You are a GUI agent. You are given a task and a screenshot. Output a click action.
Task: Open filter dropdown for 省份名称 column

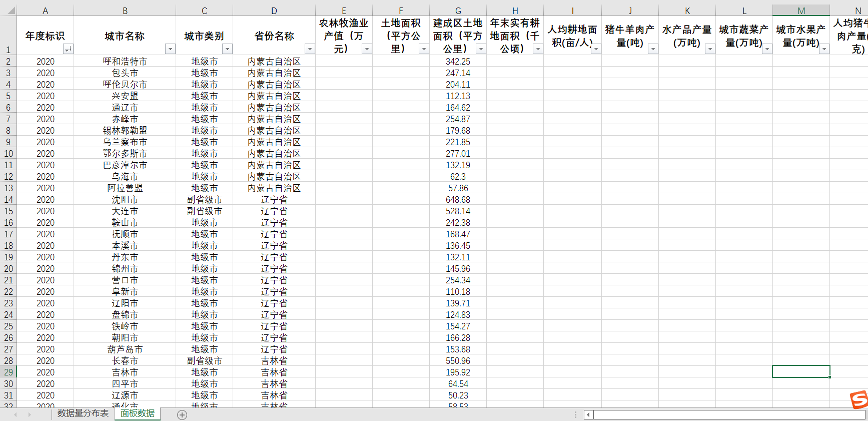coord(310,49)
